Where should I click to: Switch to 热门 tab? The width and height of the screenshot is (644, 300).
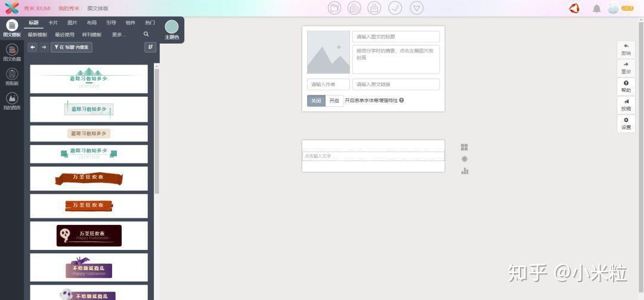[150, 23]
